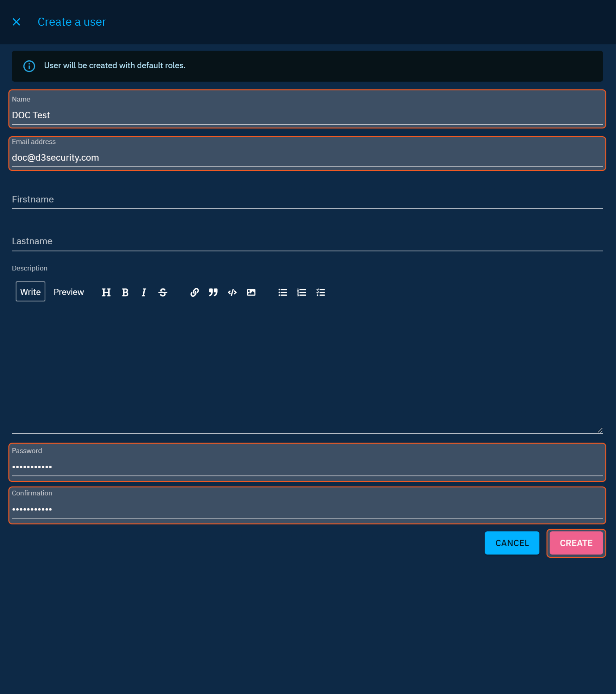The image size is (616, 694).
Task: Apply strikethrough formatting
Action: click(163, 292)
